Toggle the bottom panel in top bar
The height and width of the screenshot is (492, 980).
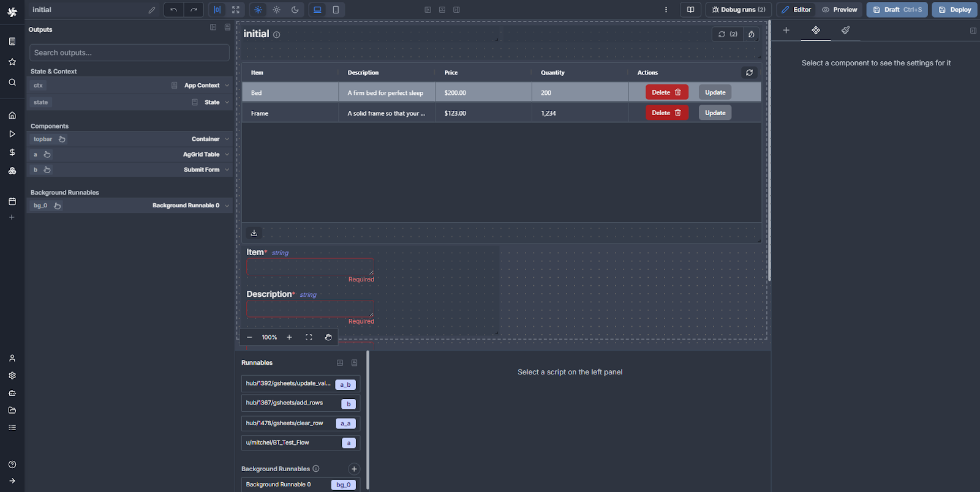point(442,10)
